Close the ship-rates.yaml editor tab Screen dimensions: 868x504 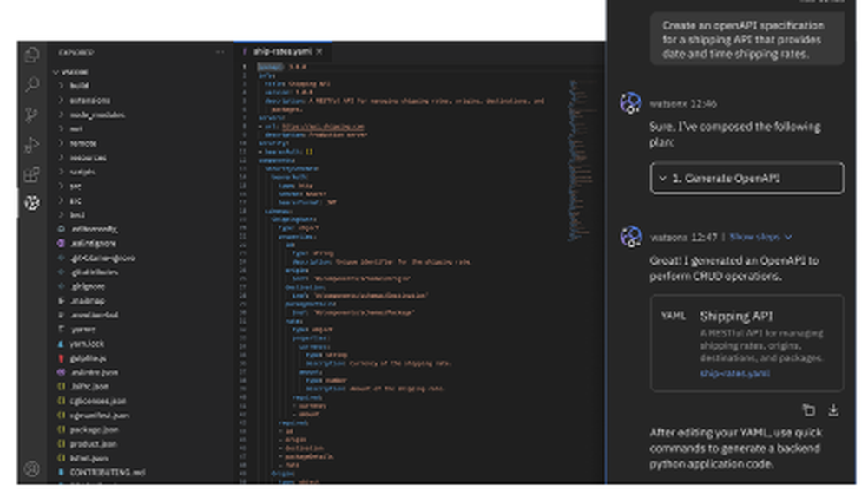(x=319, y=51)
